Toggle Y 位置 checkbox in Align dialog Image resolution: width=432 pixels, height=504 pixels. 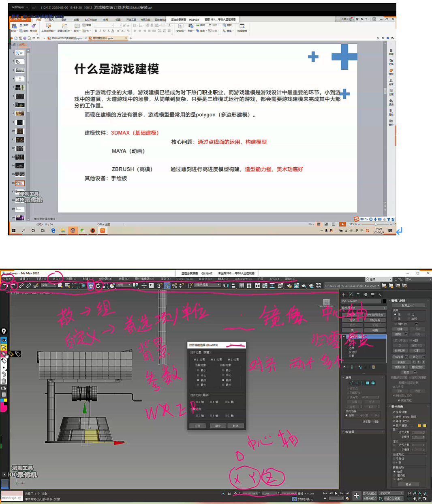216,360
